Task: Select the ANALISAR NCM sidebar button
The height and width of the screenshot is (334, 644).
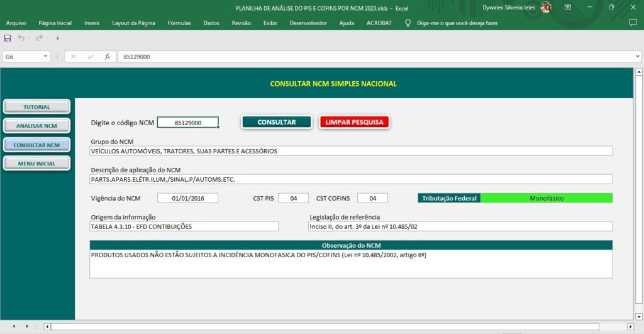Action: [36, 126]
